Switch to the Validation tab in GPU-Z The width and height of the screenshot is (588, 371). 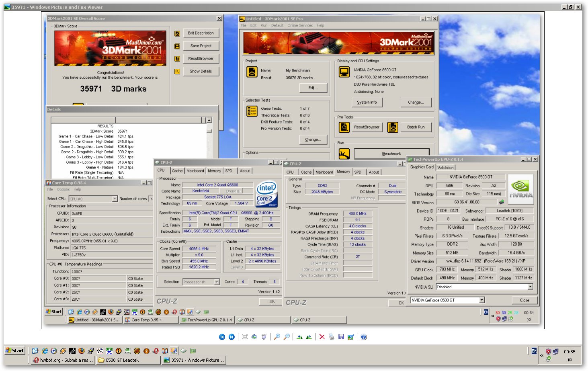point(445,167)
